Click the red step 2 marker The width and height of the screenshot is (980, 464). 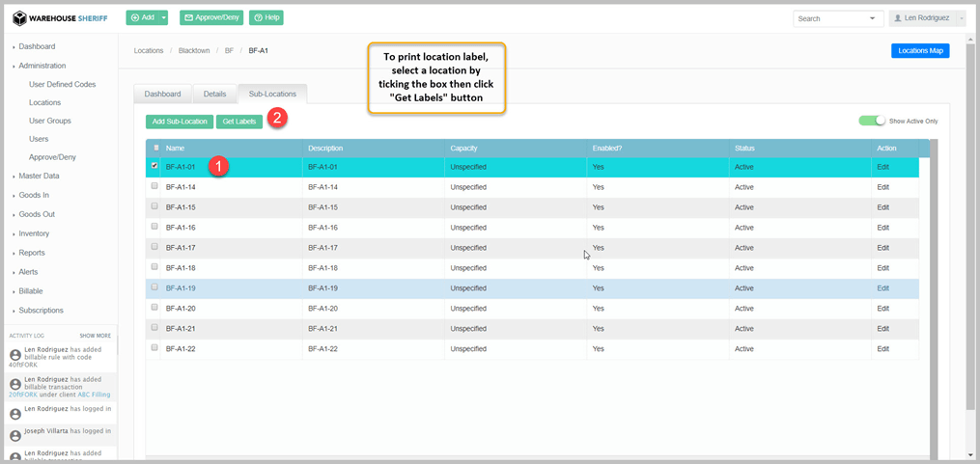277,119
